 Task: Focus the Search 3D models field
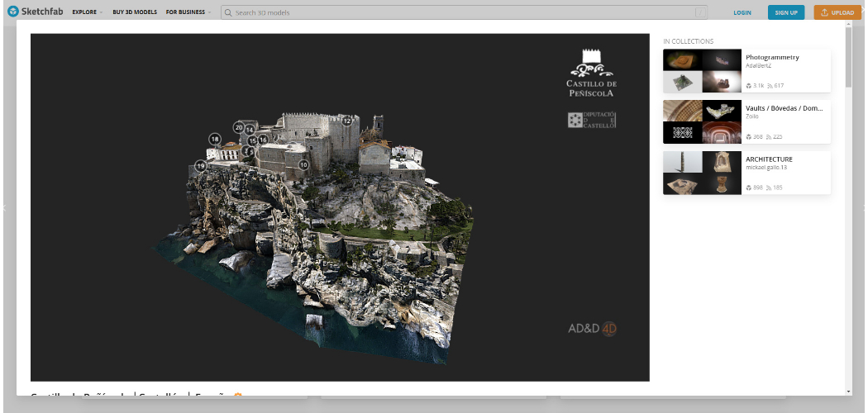[x=463, y=12]
